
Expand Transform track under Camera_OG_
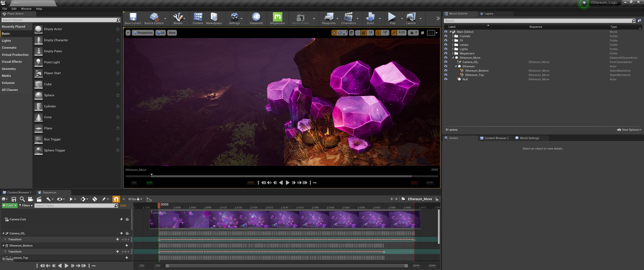5,239
